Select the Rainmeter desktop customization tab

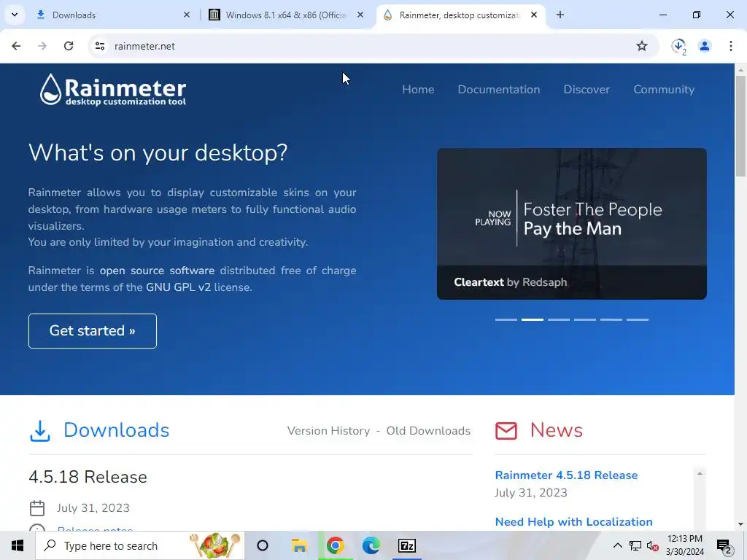click(x=460, y=15)
